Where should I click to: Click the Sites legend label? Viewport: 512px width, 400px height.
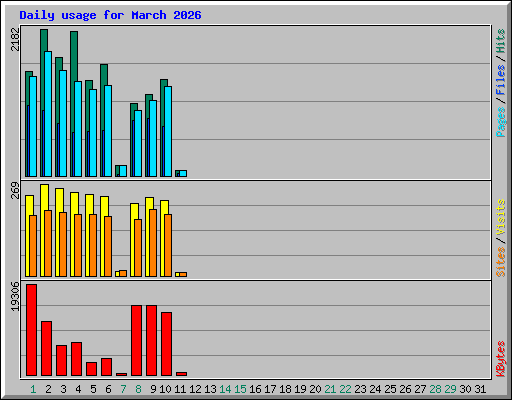coord(500,262)
